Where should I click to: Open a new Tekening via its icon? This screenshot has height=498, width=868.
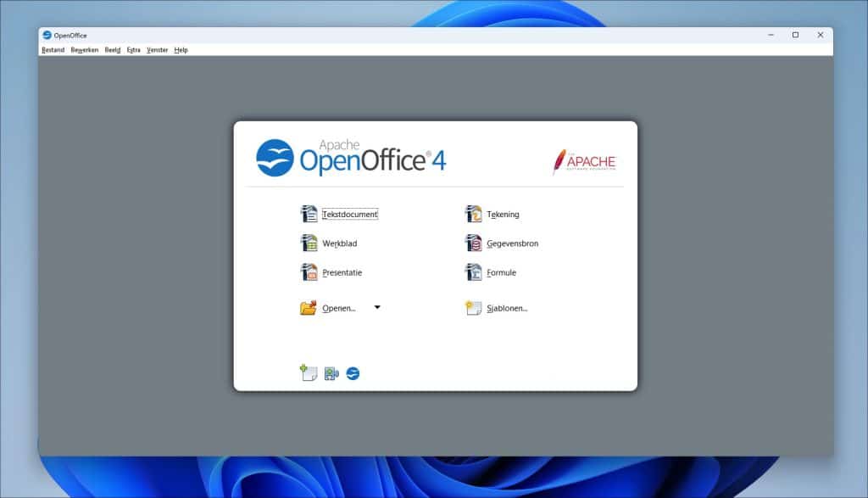coord(473,215)
